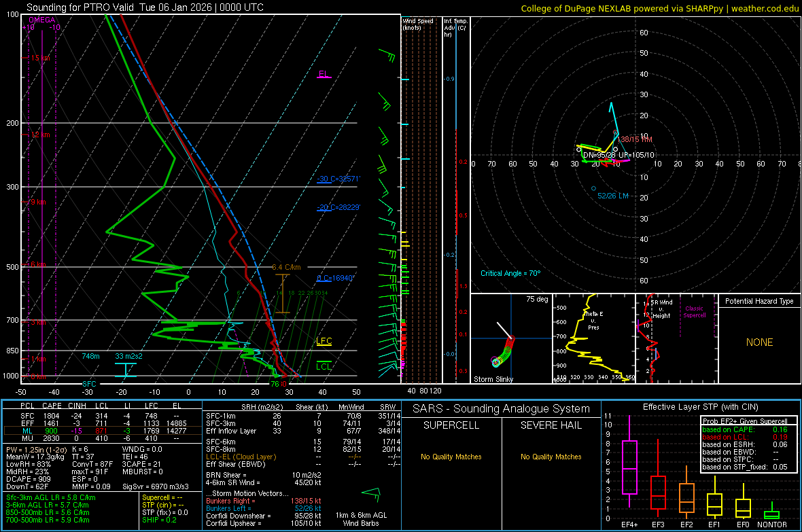Image resolution: width=802 pixels, height=532 pixels.
Task: Click the '748m' effective inflow label
Action: click(90, 356)
